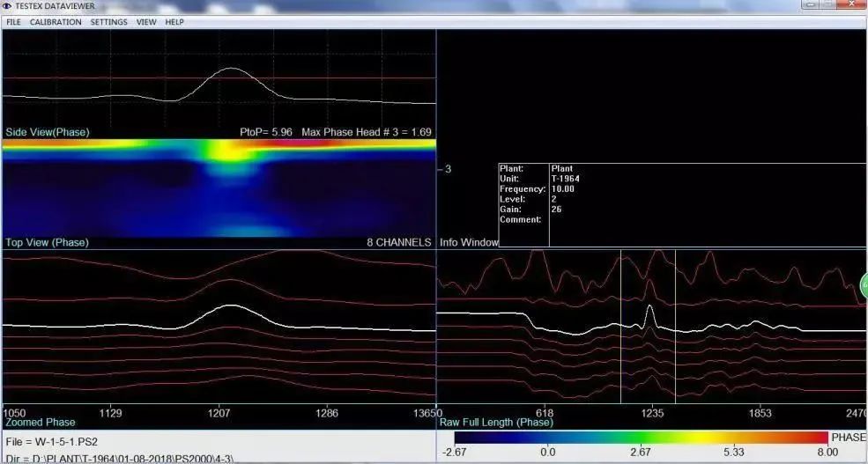Click the Dir path status text
868x464 pixels.
tap(120, 459)
